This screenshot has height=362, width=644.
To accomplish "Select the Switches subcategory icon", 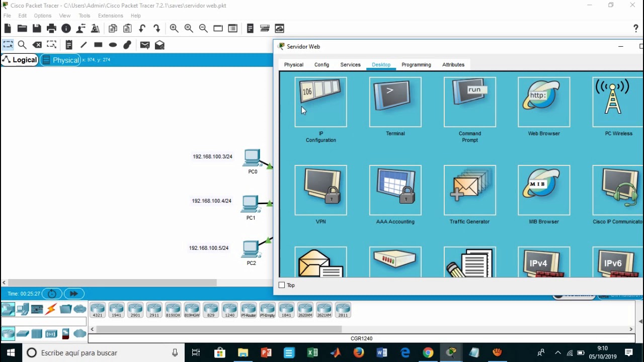I will coord(23,333).
